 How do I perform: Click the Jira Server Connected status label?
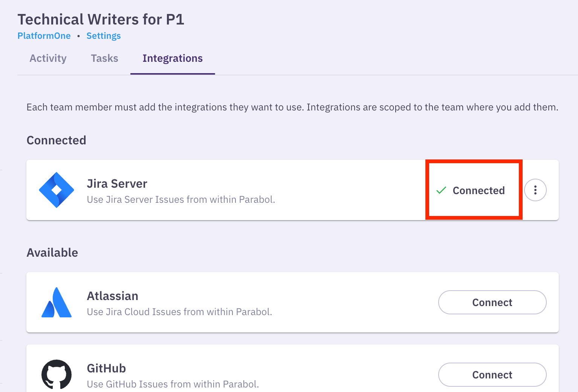point(479,190)
